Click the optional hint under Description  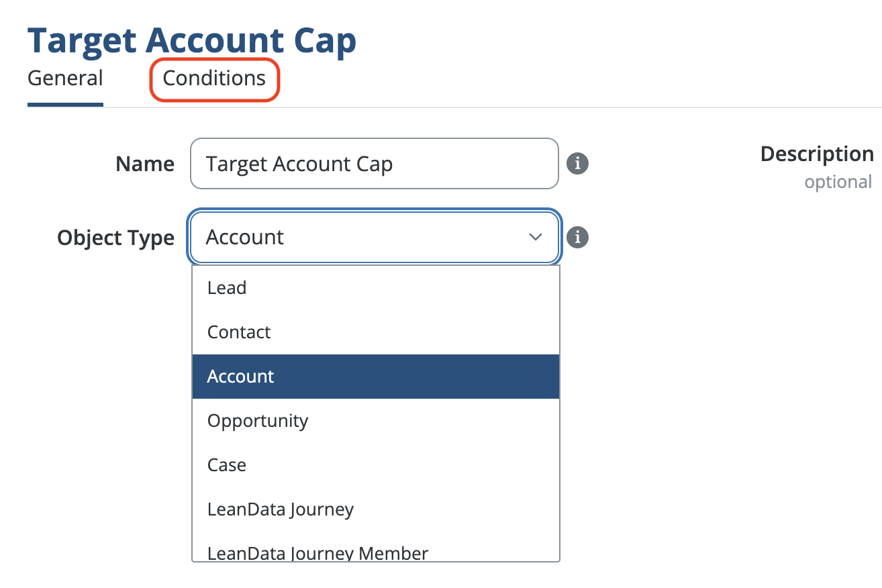tap(838, 182)
